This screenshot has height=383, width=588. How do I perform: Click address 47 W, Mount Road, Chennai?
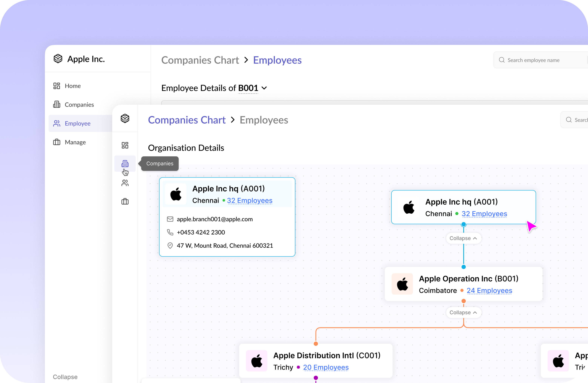click(225, 245)
